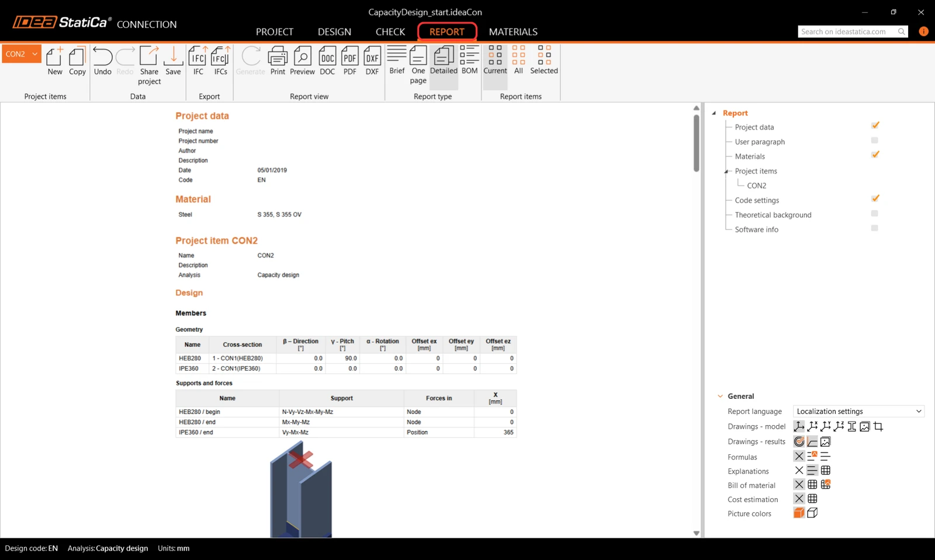Image resolution: width=935 pixels, height=560 pixels.
Task: Toggle check results drawing icon
Action: tap(799, 441)
